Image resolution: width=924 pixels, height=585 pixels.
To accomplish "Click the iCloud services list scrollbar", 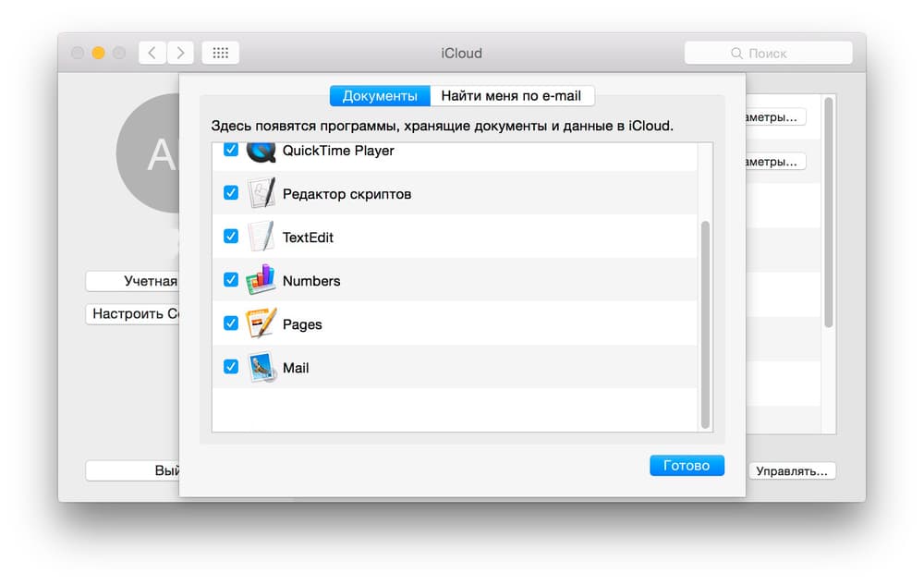I will [x=829, y=212].
